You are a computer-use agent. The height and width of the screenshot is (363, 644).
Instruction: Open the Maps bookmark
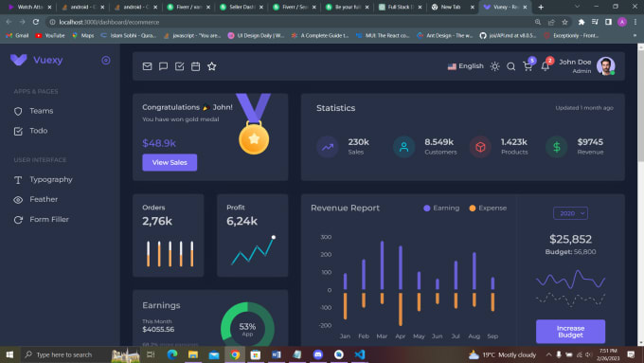coord(83,36)
